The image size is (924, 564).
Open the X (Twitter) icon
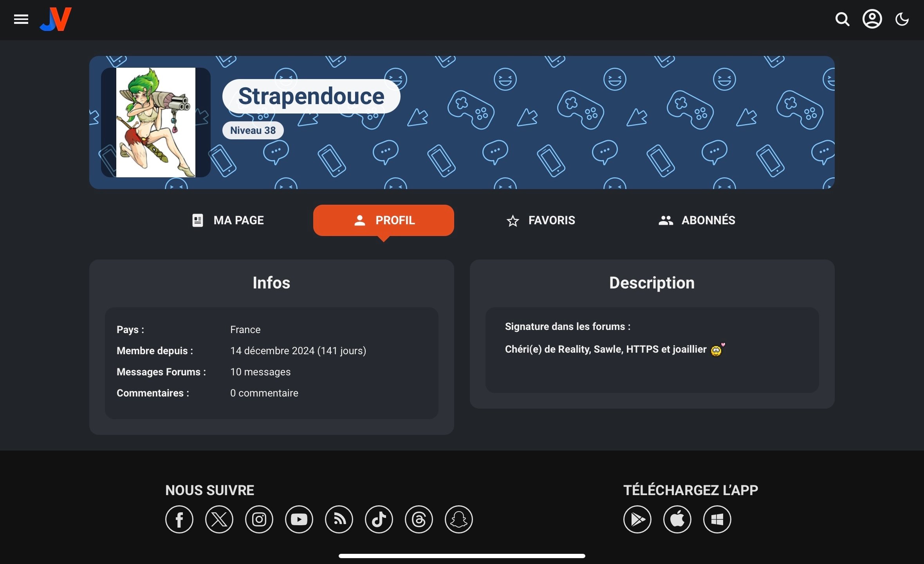(x=219, y=519)
